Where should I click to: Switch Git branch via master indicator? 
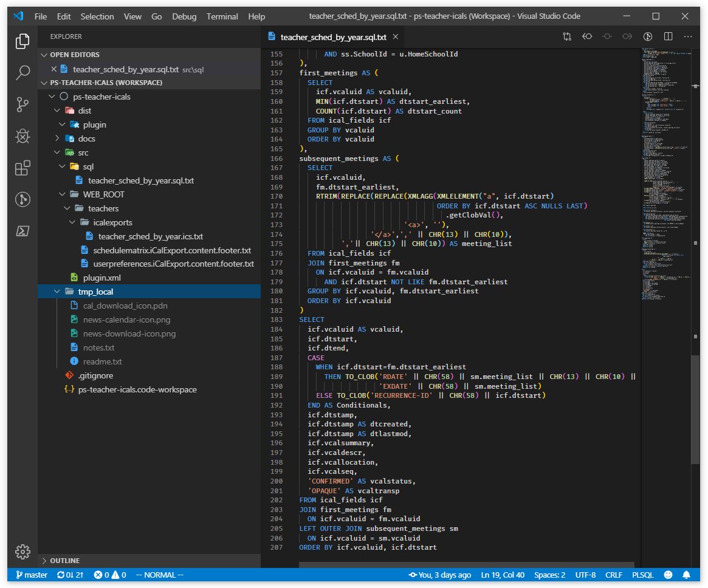31,575
